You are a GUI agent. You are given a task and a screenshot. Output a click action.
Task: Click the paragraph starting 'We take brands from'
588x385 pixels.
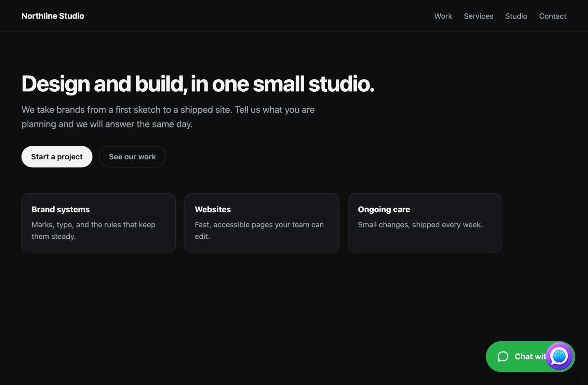[x=168, y=117]
